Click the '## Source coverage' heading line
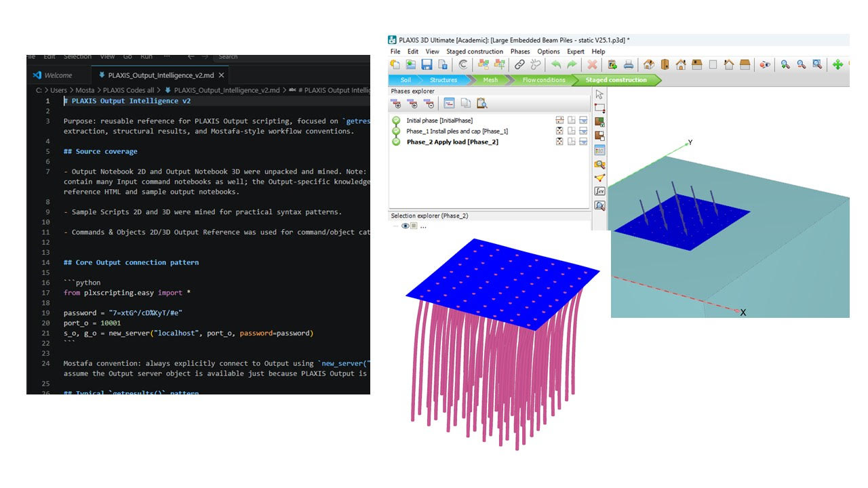The height and width of the screenshot is (488, 868). 100,152
